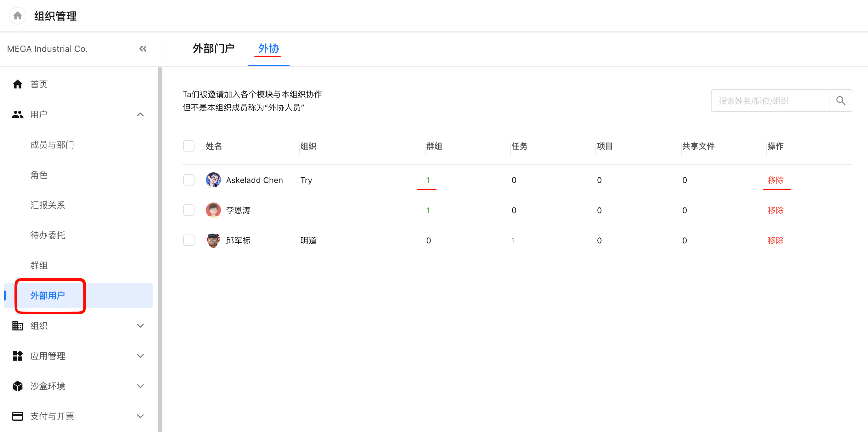The image size is (868, 432).
Task: Collapse the 用户 menu section
Action: [x=140, y=114]
